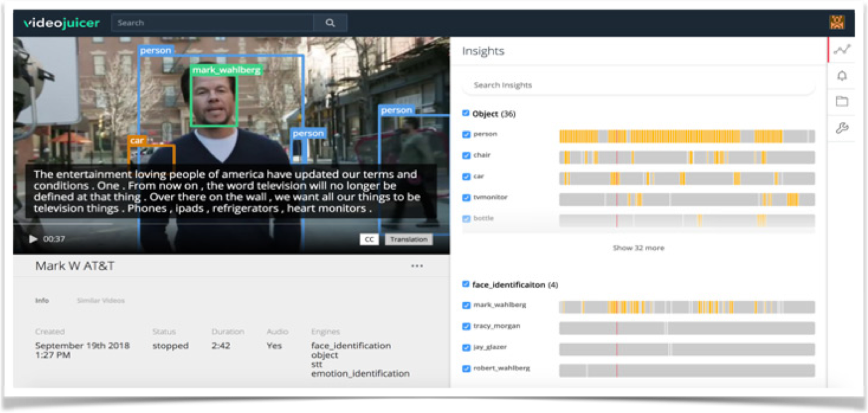The height and width of the screenshot is (413, 868).
Task: Open the three-dot video options menu
Action: point(417,266)
